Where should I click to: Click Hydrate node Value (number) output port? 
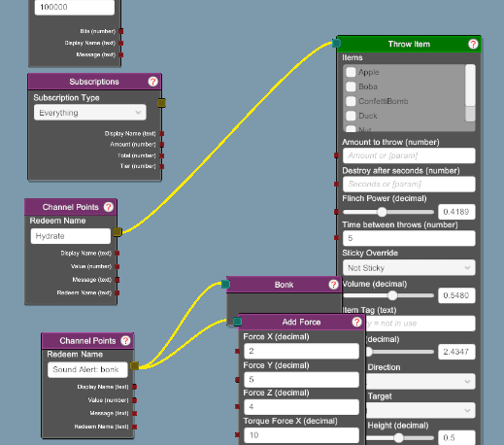(x=118, y=266)
